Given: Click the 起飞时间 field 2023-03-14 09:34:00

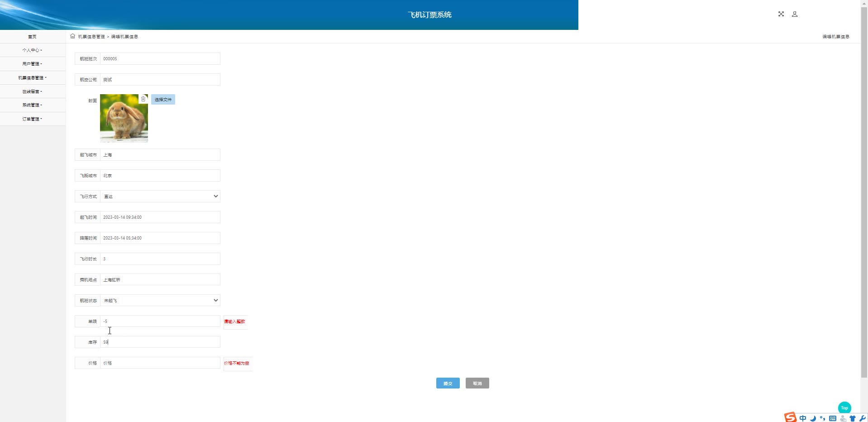Looking at the screenshot, I should tap(160, 217).
